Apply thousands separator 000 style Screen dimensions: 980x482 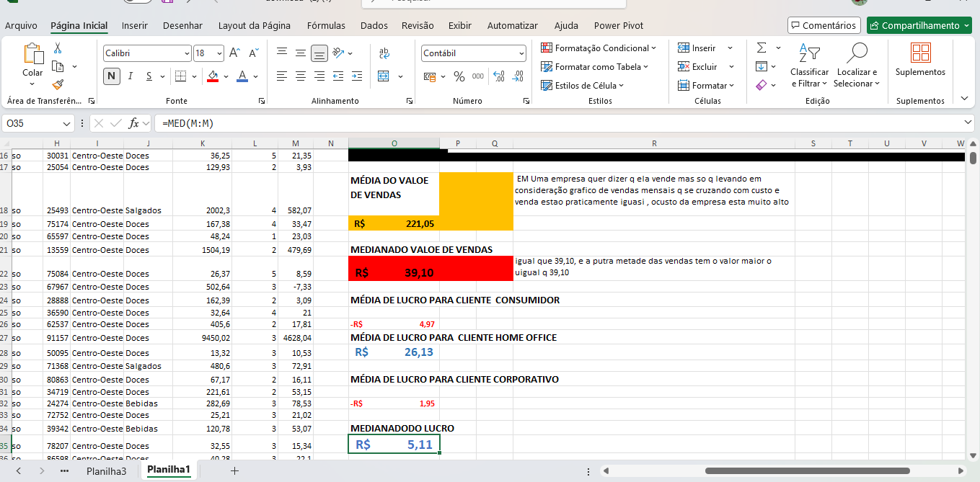(478, 76)
